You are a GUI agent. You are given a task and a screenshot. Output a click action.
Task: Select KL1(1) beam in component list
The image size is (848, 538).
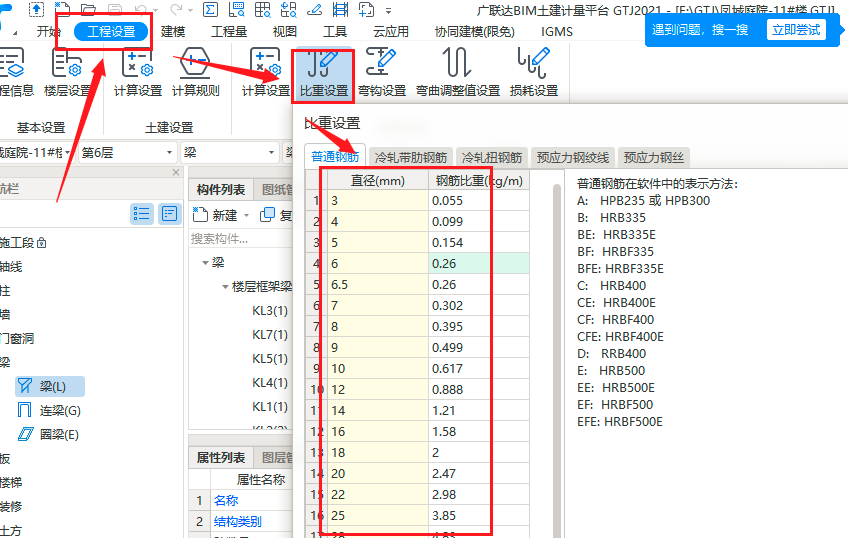270,407
